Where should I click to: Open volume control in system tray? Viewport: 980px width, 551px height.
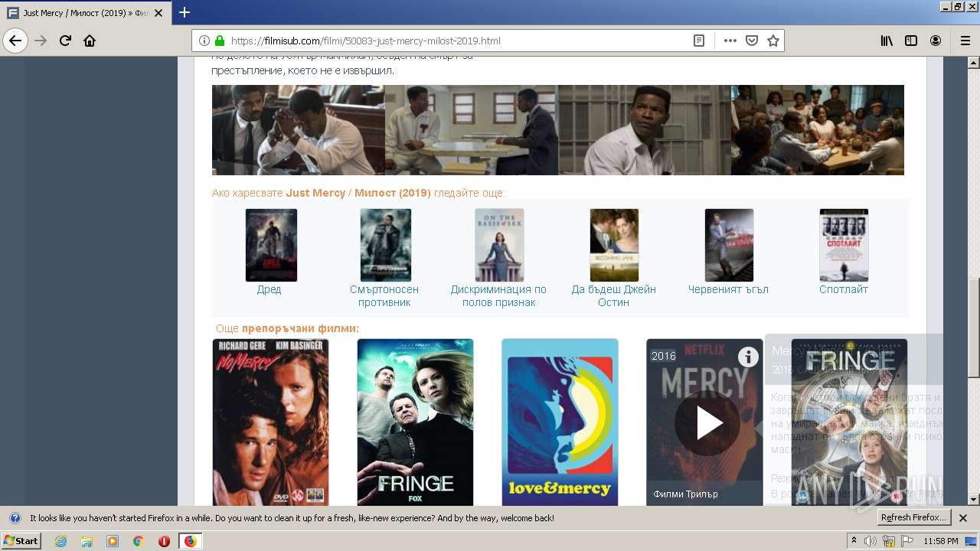(x=871, y=541)
